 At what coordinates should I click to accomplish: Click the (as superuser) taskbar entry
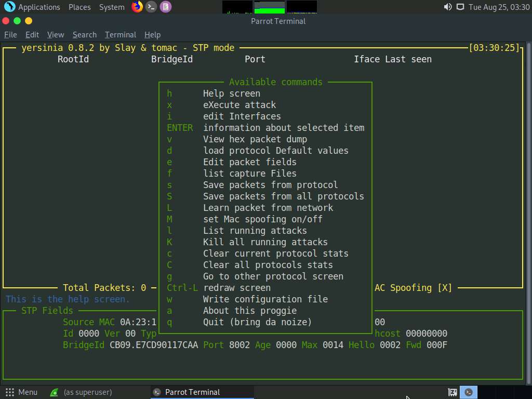(87, 392)
